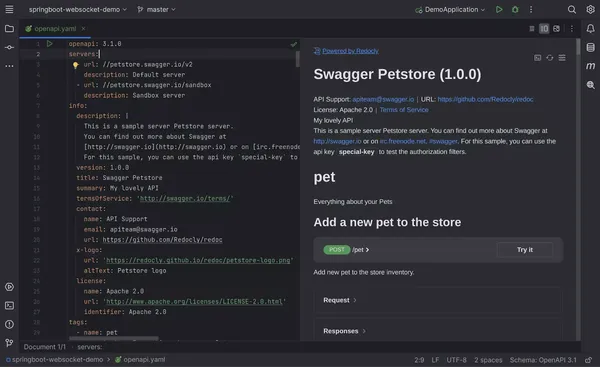Open the Terminal tool window
The height and width of the screenshot is (367, 600).
click(9, 305)
